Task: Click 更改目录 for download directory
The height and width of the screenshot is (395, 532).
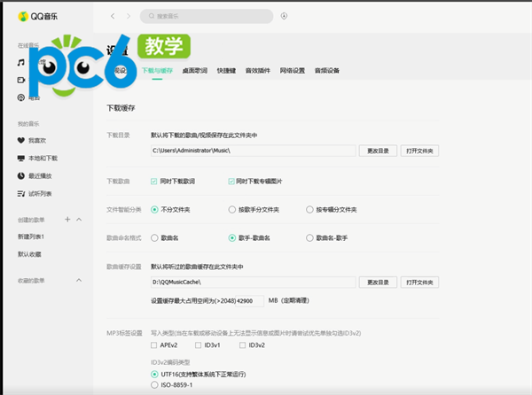Action: [x=378, y=151]
